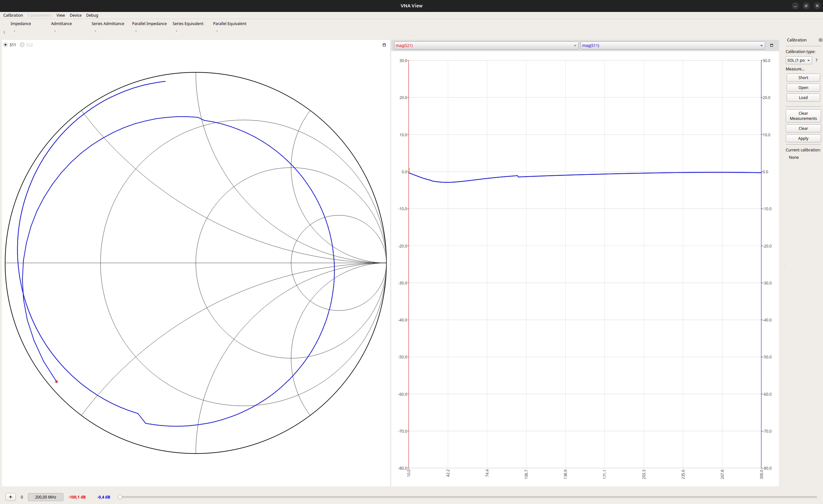The image size is (823, 504).
Task: Select the S22 radio button
Action: pos(22,45)
